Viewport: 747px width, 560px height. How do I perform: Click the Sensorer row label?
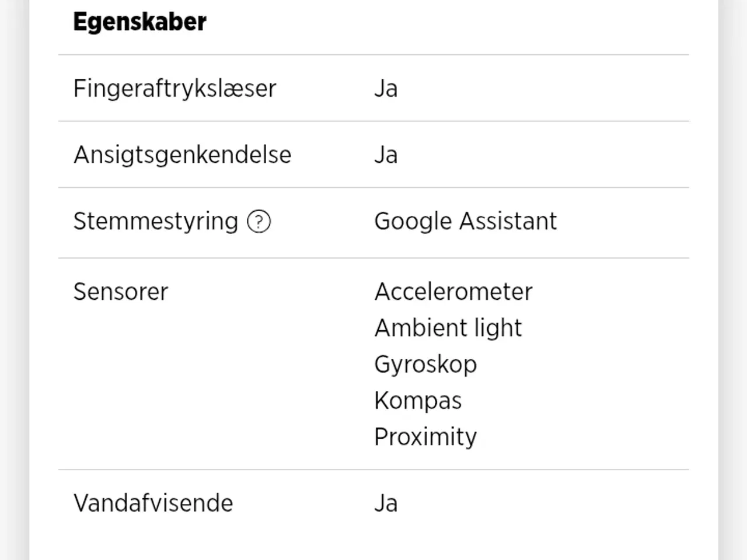(x=120, y=292)
